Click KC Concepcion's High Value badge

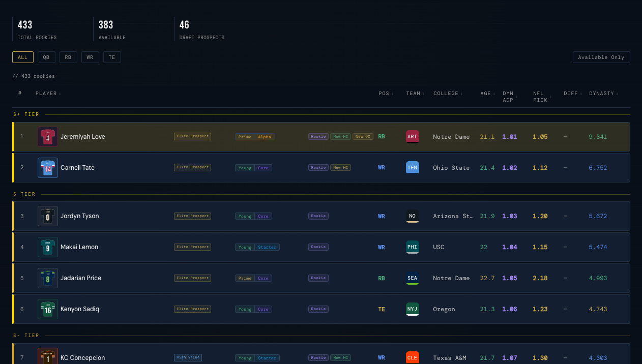point(188,357)
